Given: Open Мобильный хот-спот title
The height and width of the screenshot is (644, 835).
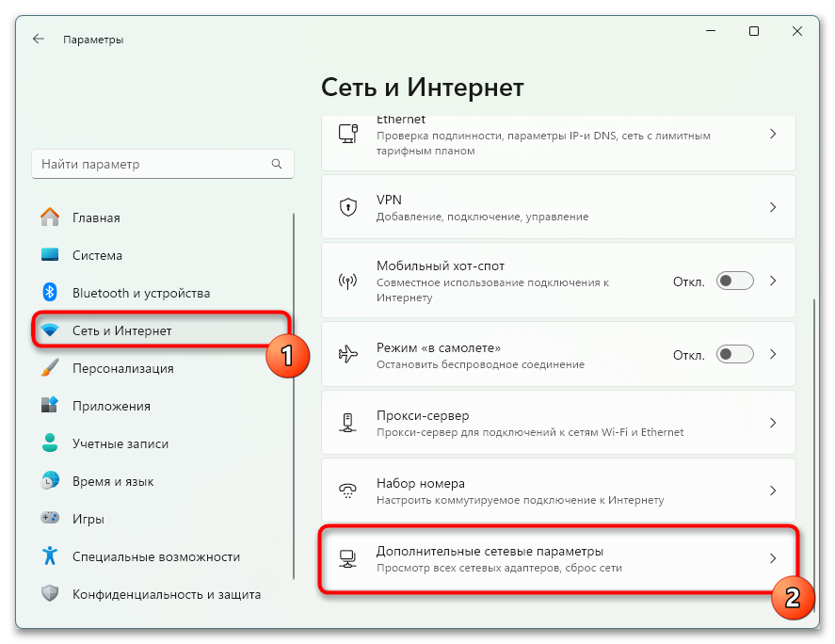Looking at the screenshot, I should coord(441,266).
